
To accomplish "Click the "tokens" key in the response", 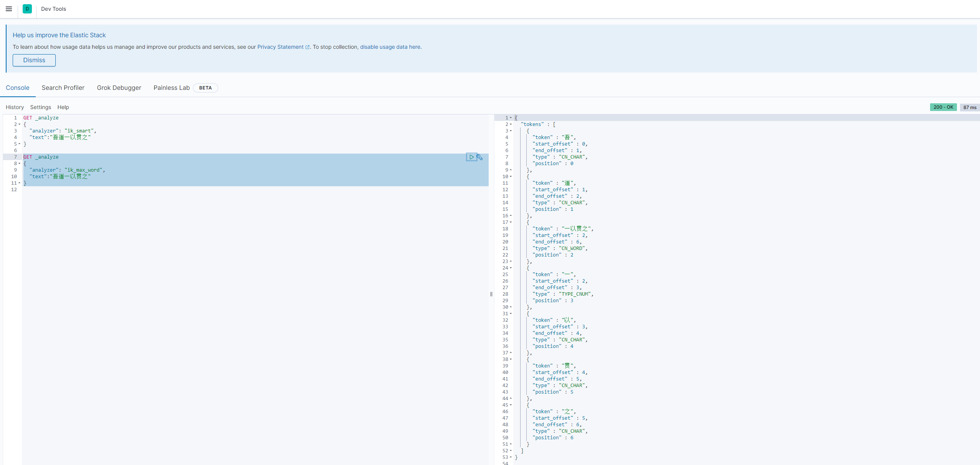I will 532,124.
